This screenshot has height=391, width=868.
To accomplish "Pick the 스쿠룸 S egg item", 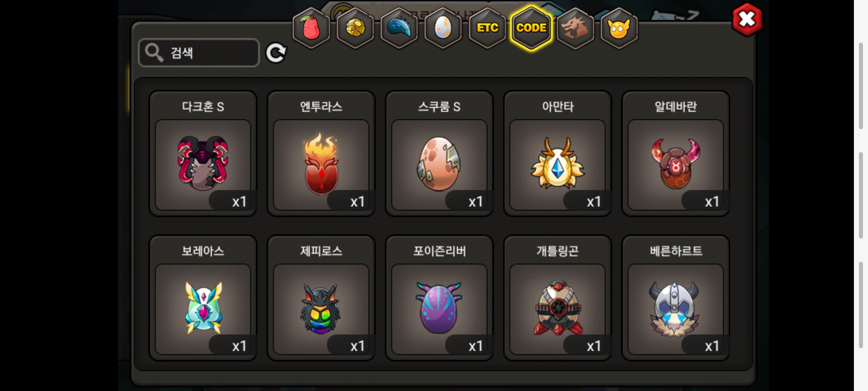I will 439,154.
